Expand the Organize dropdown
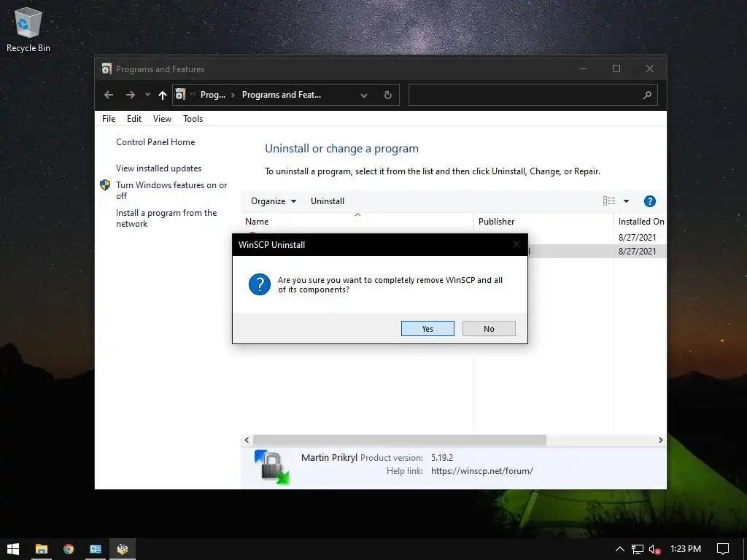This screenshot has width=747, height=560. (x=274, y=201)
